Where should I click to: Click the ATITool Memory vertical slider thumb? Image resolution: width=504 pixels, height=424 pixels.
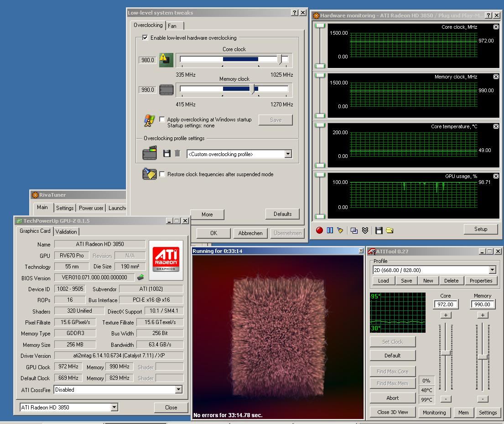(x=483, y=357)
